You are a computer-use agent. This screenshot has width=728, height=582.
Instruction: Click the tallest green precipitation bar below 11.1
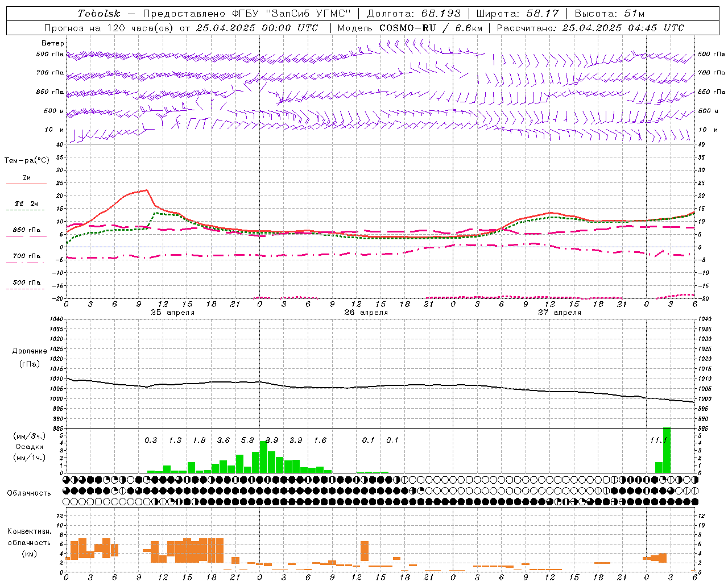tap(667, 450)
